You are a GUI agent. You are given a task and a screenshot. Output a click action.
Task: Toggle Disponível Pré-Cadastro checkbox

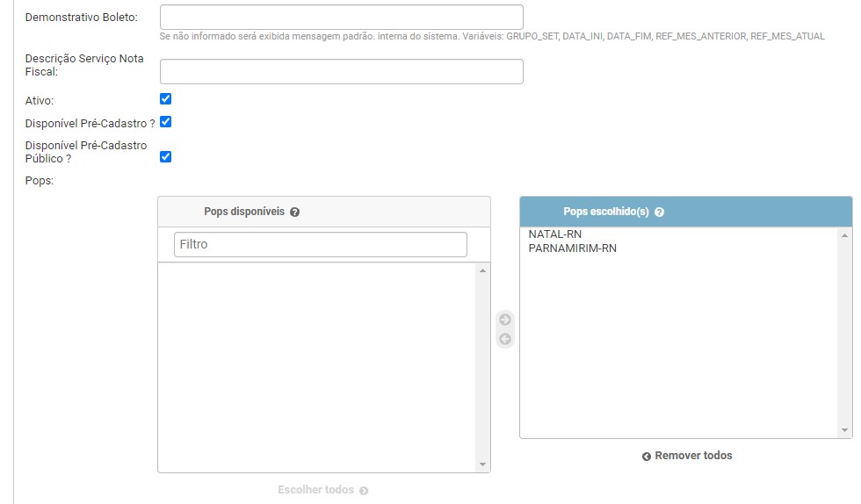click(x=165, y=122)
